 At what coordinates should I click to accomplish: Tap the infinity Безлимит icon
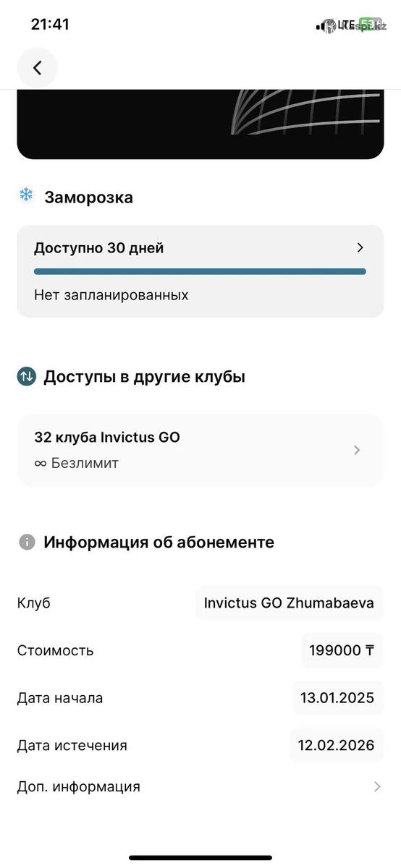[x=41, y=463]
